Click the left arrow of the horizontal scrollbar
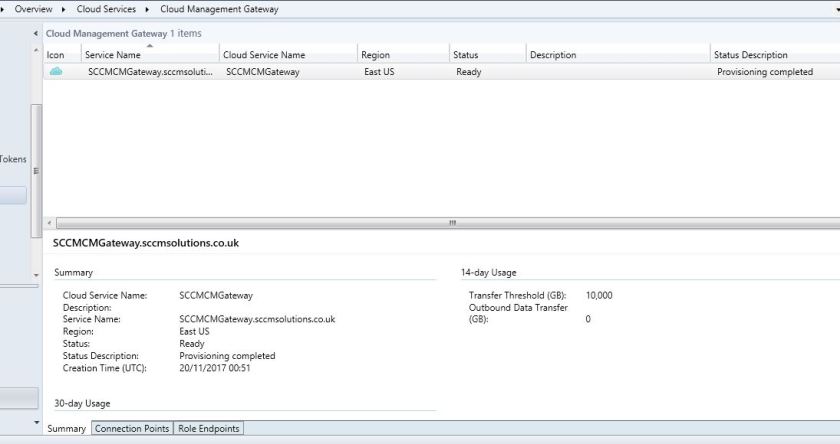840x444 pixels. [49, 222]
